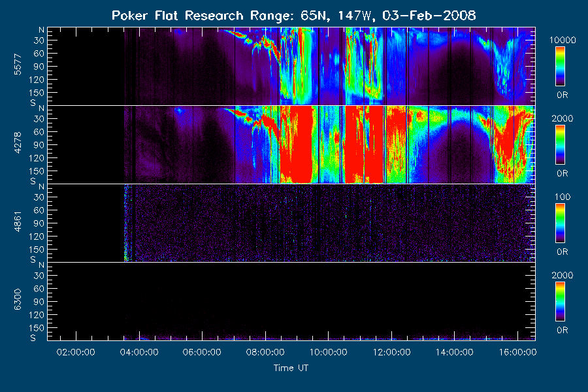Image resolution: width=588 pixels, height=392 pixels.
Task: Click the '0R' label under the 4861 color bar
Action: click(563, 252)
